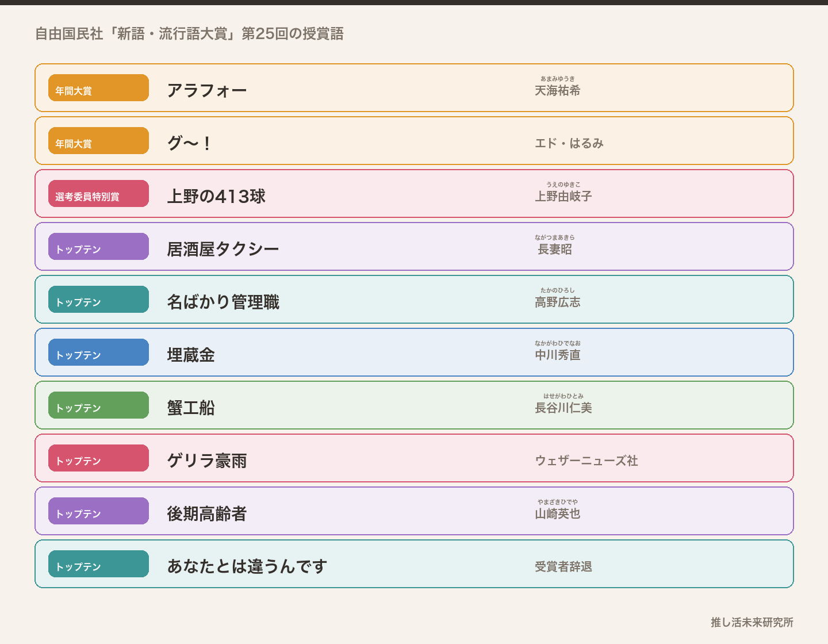Click the トップテン badge beside あなたとは違うんです
Viewport: 828px width, 644px height.
point(98,564)
